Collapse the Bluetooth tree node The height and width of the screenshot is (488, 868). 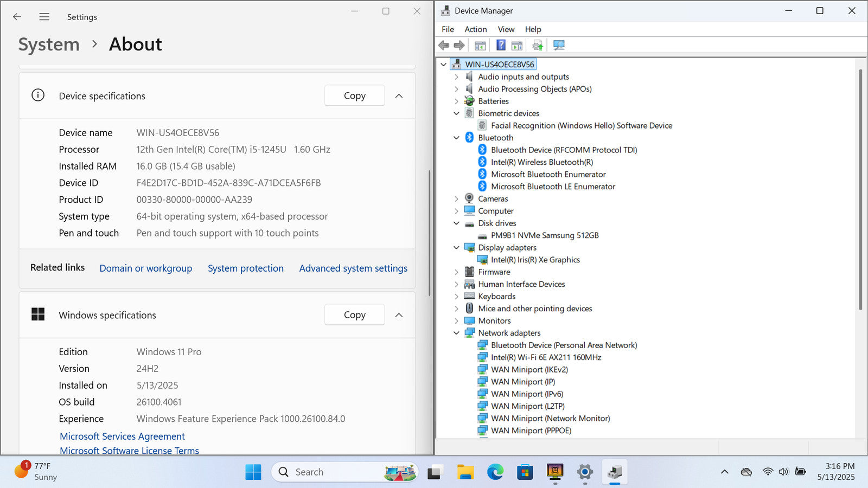coord(456,138)
